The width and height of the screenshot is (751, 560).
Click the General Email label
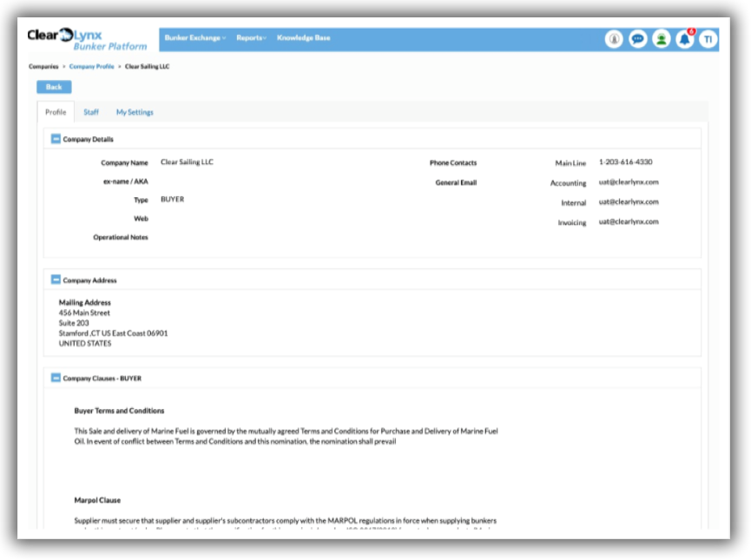(456, 182)
